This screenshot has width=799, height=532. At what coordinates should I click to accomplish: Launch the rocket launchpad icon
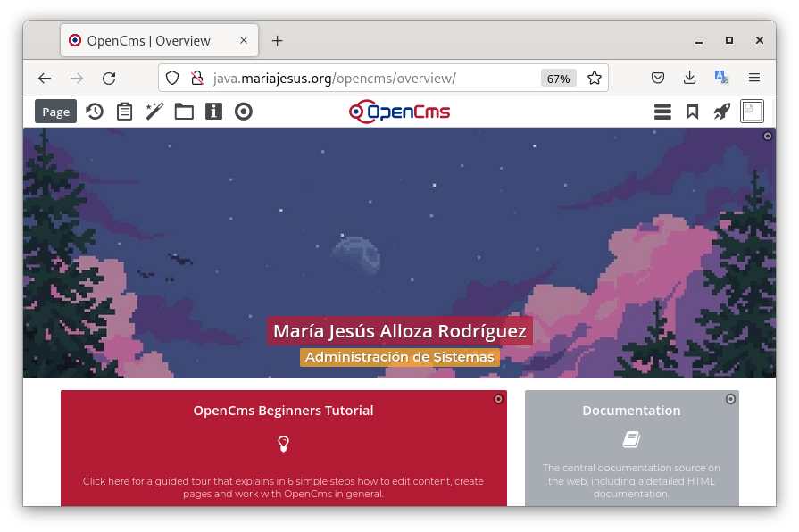click(721, 112)
